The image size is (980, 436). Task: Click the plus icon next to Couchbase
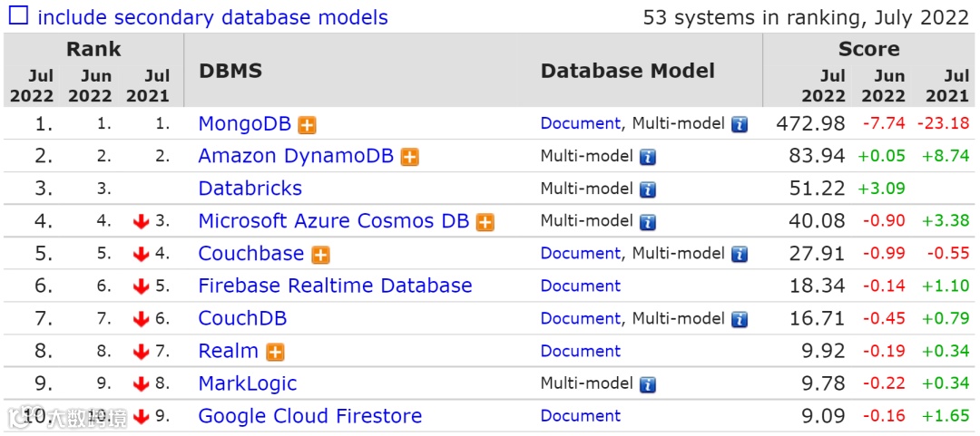pyautogui.click(x=321, y=256)
